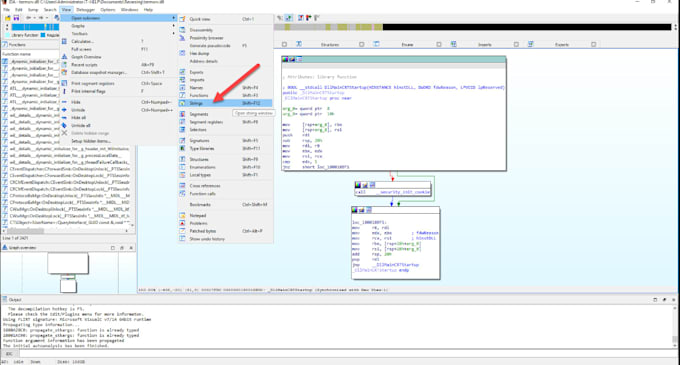Select Recent scripts in View menu
Screen dimensions: 680x365
[118, 65]
